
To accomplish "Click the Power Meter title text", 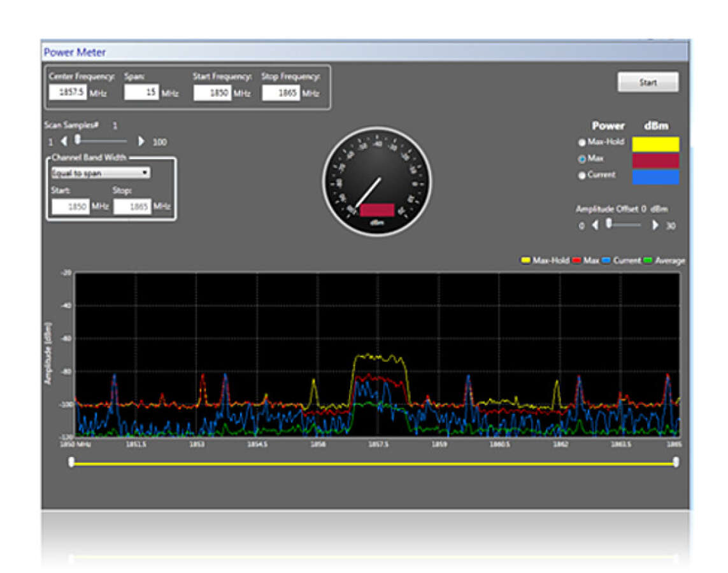I will pyautogui.click(x=75, y=52).
